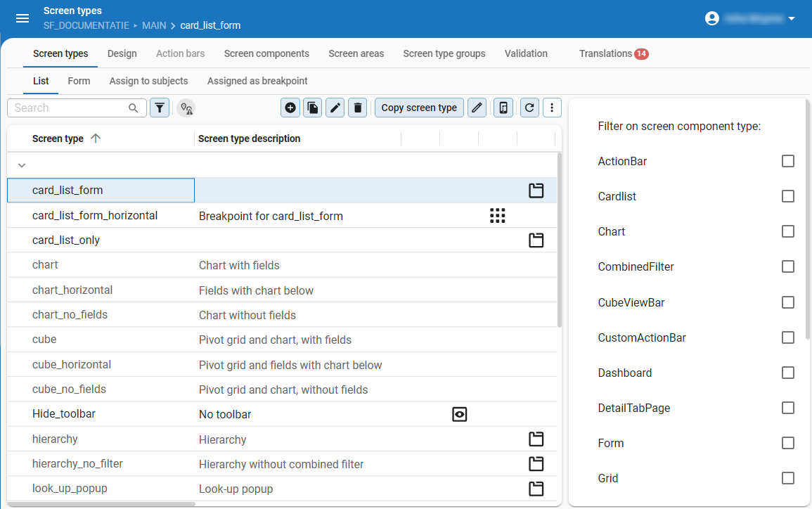Click the add new screen type icon
Screen dimensions: 812x509
(290, 108)
